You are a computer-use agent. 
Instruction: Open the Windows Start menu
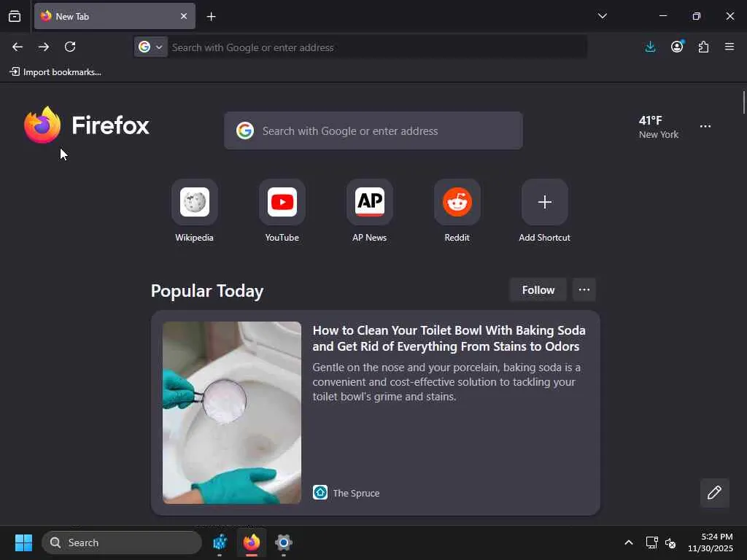[x=23, y=542]
